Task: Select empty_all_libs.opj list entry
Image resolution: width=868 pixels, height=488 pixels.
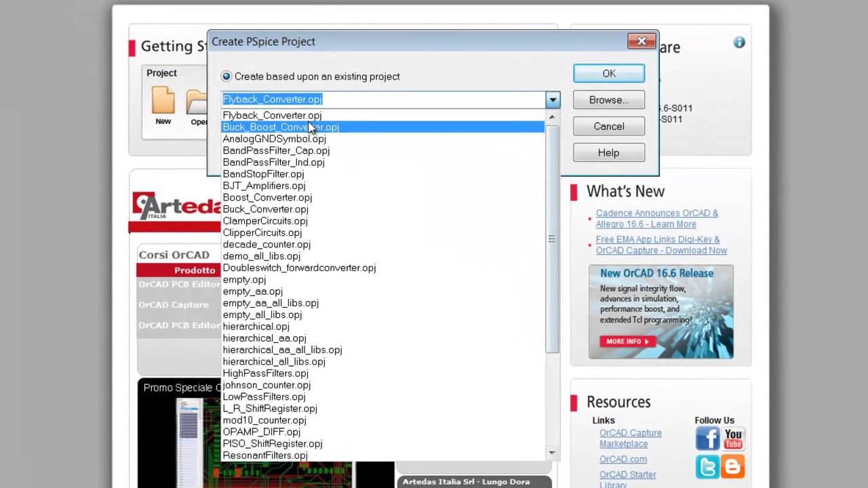Action: pyautogui.click(x=383, y=314)
